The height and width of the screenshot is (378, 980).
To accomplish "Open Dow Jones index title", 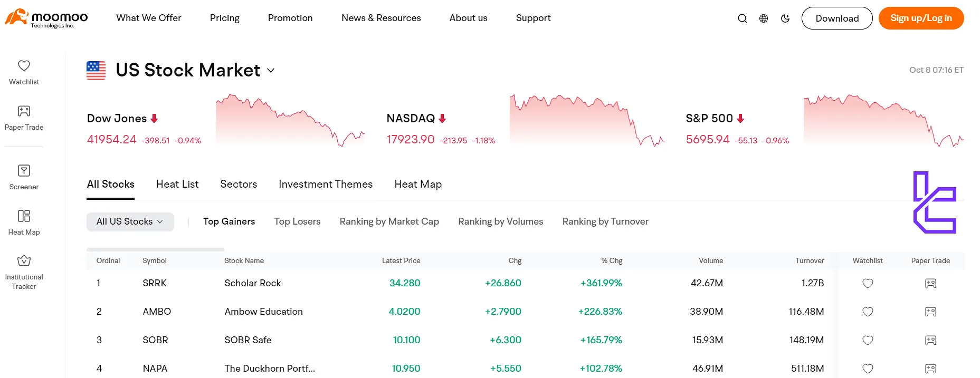I will (x=117, y=119).
